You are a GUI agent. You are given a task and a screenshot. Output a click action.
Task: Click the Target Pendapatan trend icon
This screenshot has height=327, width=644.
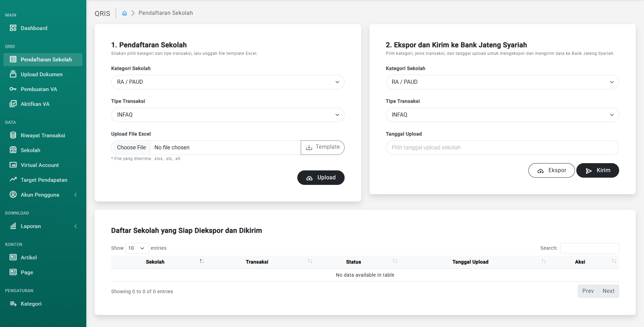[13, 179]
